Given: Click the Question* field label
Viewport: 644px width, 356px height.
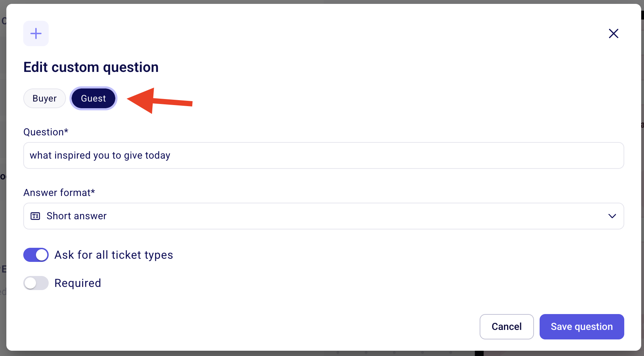Looking at the screenshot, I should pos(46,132).
